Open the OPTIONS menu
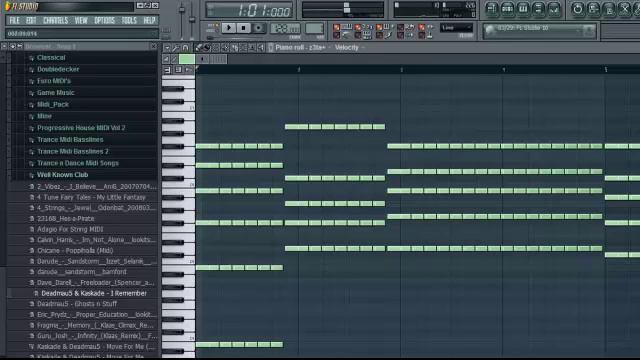This screenshot has width=640, height=360. point(104,20)
